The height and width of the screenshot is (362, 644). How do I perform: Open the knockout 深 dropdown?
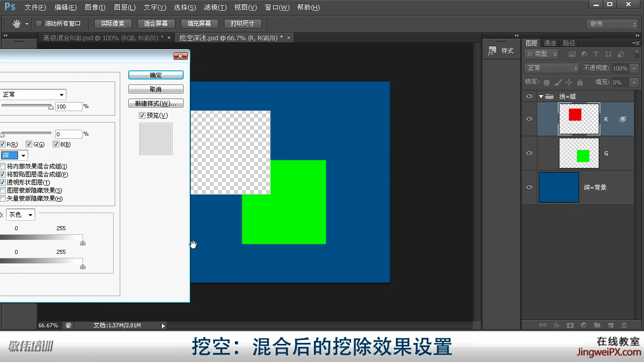pos(14,155)
